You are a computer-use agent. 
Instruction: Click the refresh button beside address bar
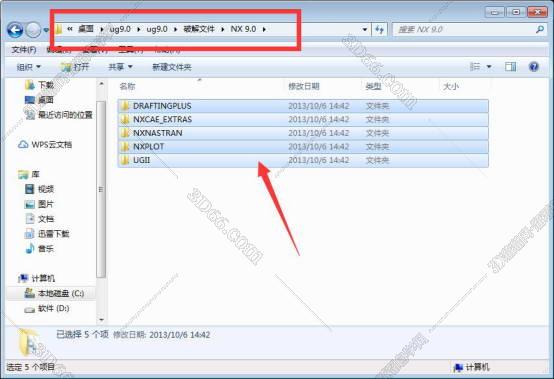(379, 30)
